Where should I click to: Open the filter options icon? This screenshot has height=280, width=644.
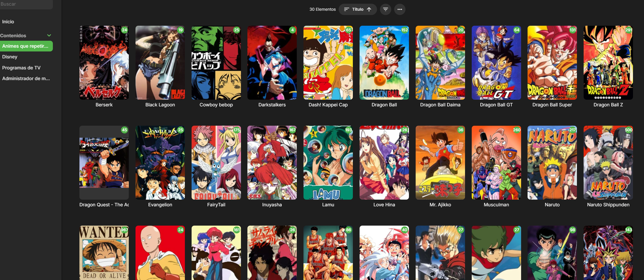click(385, 9)
